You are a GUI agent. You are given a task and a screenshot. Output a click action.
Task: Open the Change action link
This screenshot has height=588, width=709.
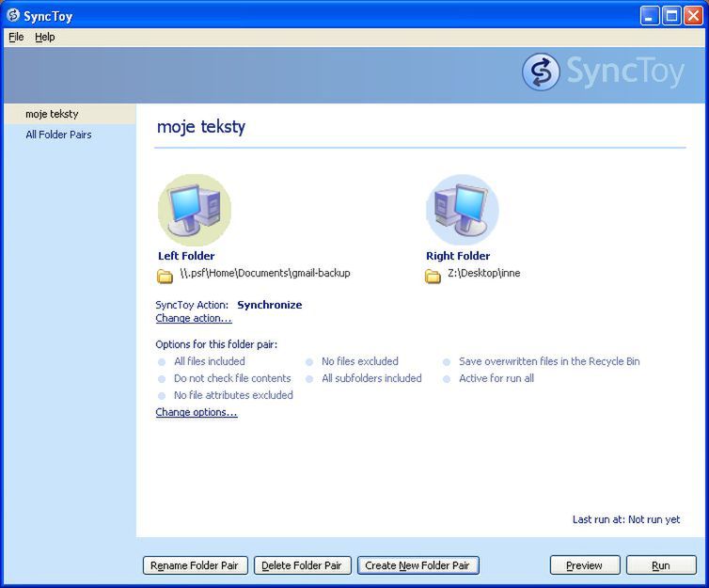tap(194, 318)
